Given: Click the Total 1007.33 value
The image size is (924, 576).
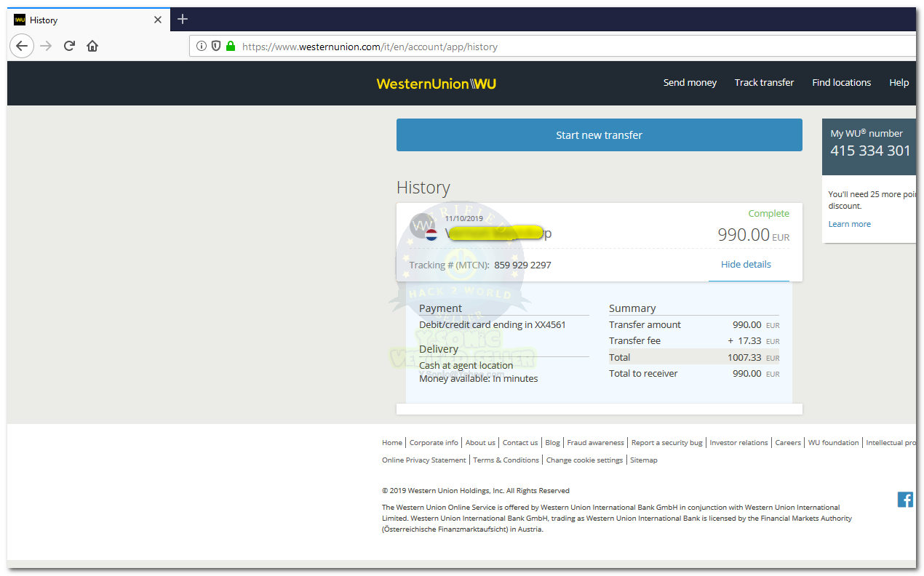Looking at the screenshot, I should click(744, 357).
